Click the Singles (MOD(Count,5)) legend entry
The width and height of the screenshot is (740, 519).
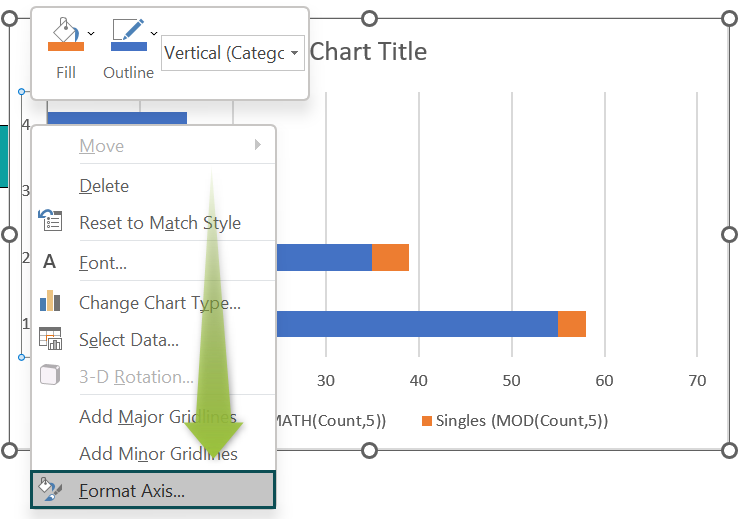[x=520, y=421]
